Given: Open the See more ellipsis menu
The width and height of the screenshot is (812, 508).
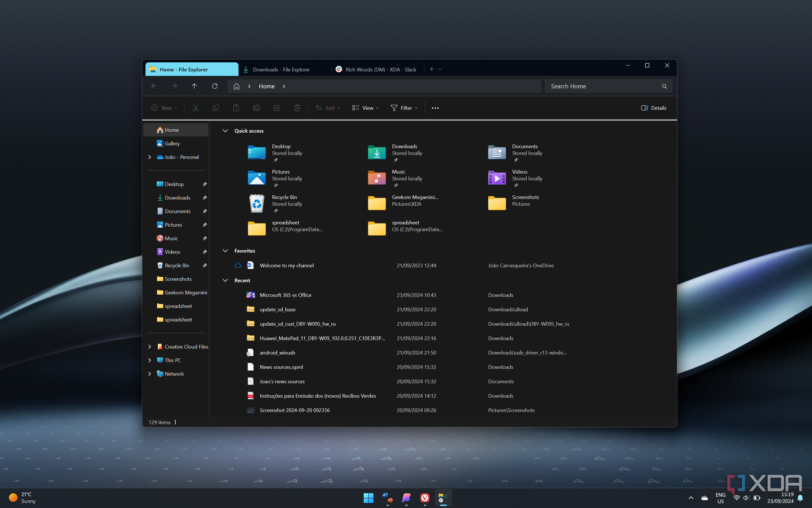Looking at the screenshot, I should (435, 108).
